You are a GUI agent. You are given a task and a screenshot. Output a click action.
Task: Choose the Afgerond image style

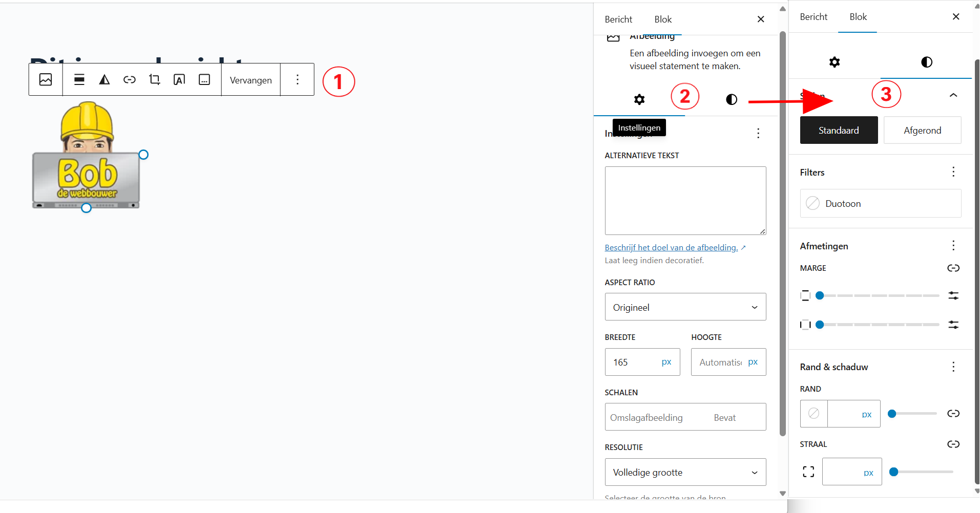(x=922, y=131)
